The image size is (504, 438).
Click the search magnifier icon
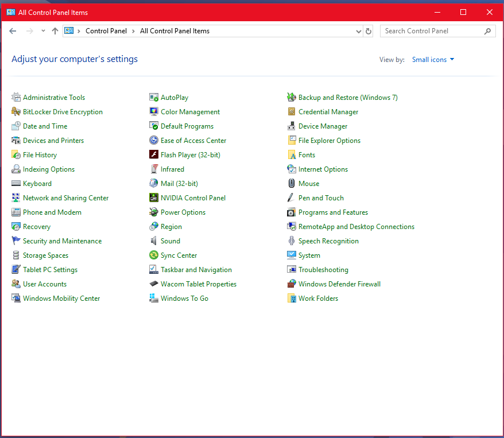(x=487, y=31)
